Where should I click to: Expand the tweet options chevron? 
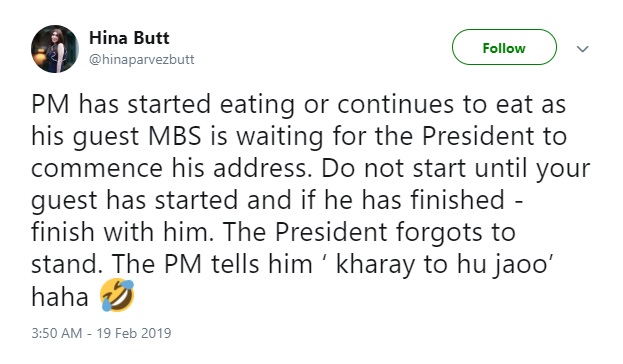point(582,49)
